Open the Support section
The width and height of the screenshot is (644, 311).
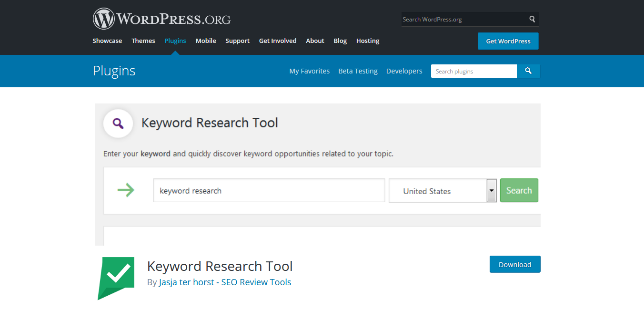[237, 41]
